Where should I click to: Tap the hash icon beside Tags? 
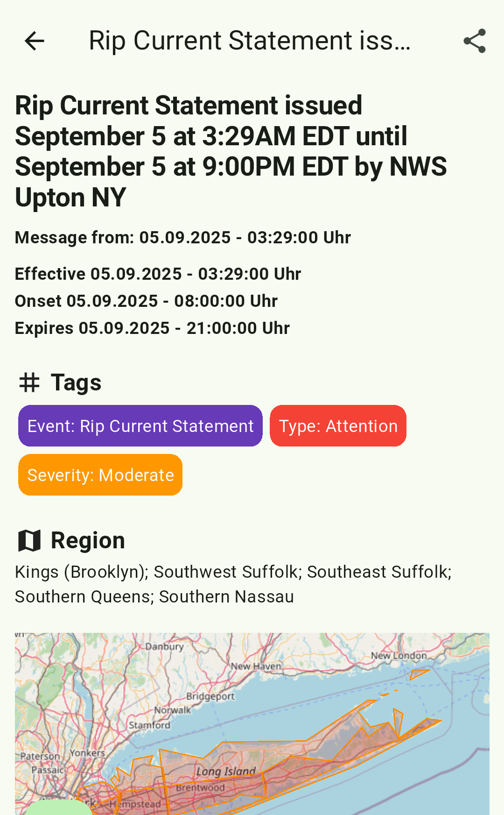[29, 383]
